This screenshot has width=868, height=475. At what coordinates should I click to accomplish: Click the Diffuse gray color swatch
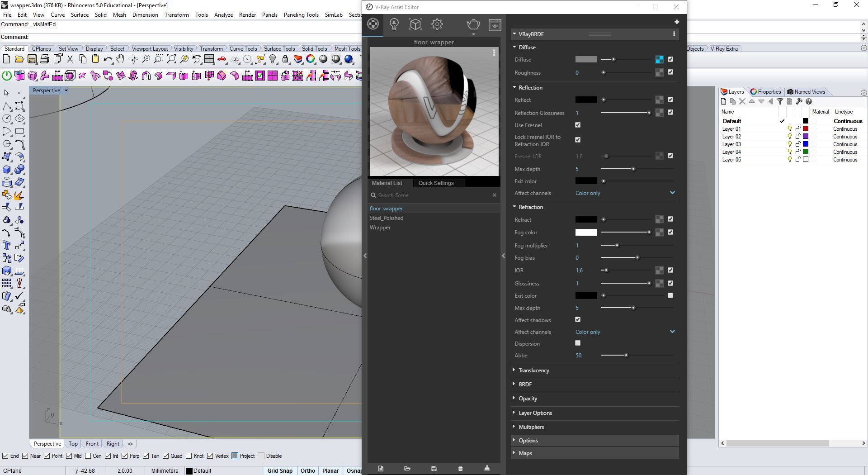[586, 59]
